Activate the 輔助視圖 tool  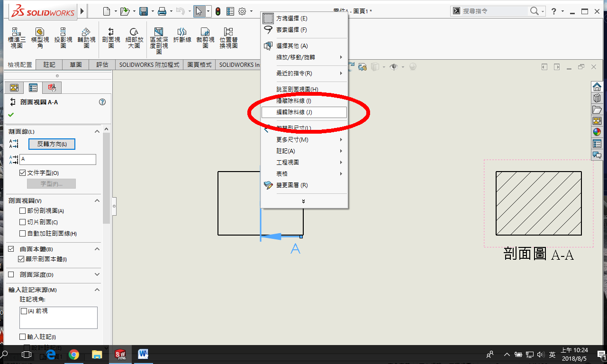pos(86,38)
